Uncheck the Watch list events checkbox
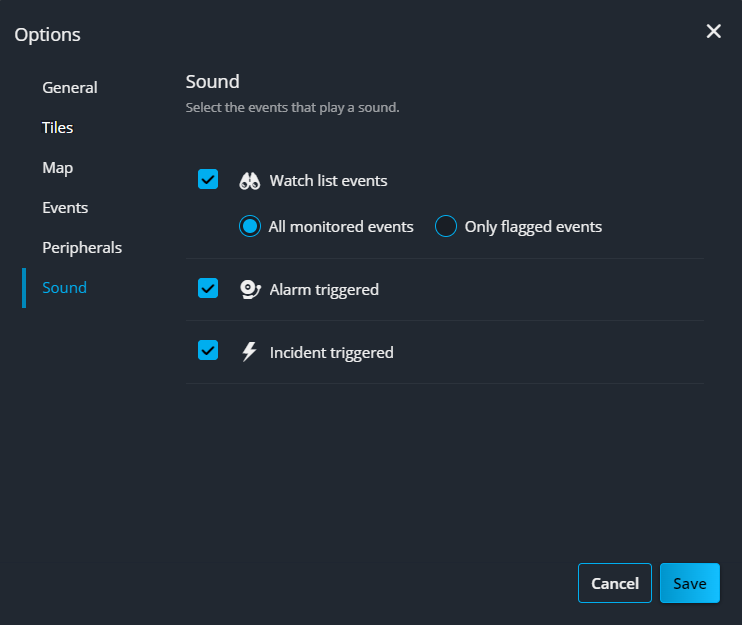The width and height of the screenshot is (742, 625). coord(208,180)
